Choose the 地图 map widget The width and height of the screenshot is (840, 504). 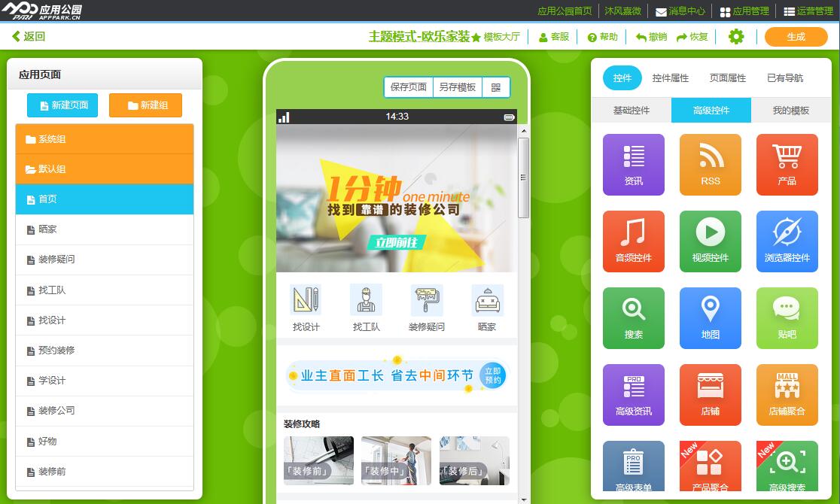710,318
